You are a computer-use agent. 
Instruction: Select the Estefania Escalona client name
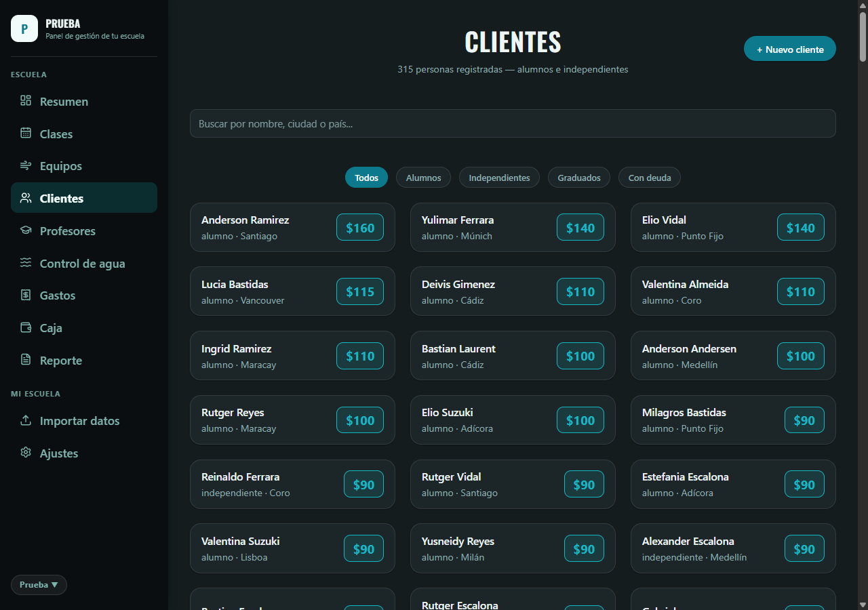[x=686, y=476]
